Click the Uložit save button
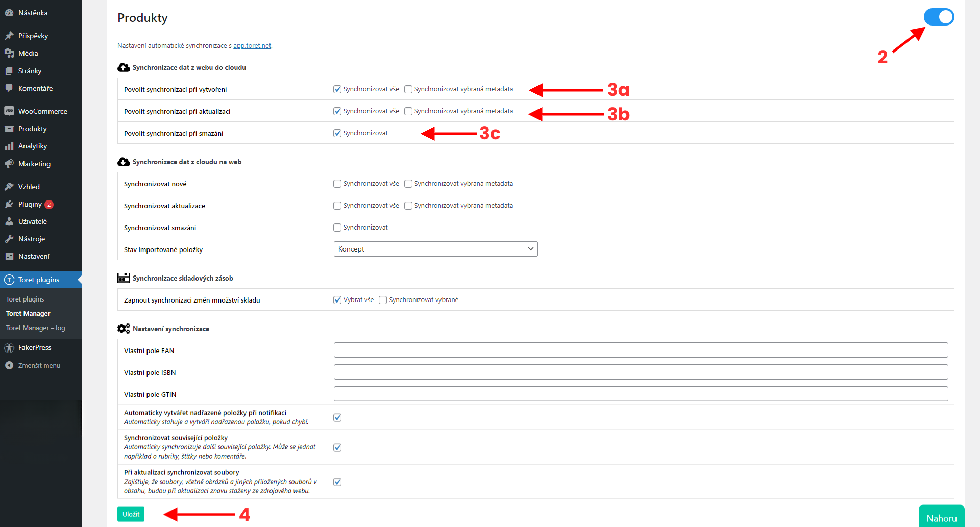Image resolution: width=980 pixels, height=527 pixels. coord(131,514)
